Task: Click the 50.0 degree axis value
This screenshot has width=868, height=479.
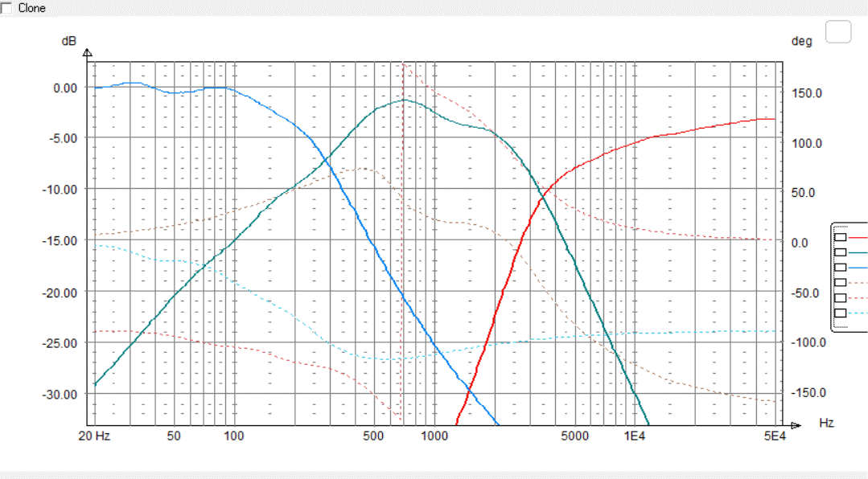Action: click(x=803, y=193)
